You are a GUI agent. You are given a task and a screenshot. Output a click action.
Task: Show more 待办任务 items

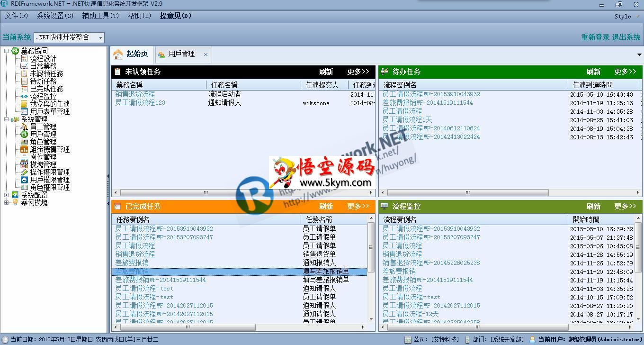pyautogui.click(x=625, y=72)
